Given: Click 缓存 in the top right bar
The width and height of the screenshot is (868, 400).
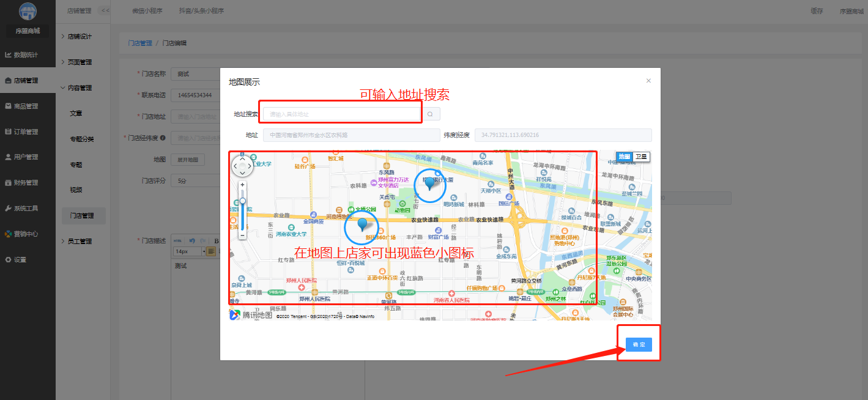Looking at the screenshot, I should pos(817,11).
